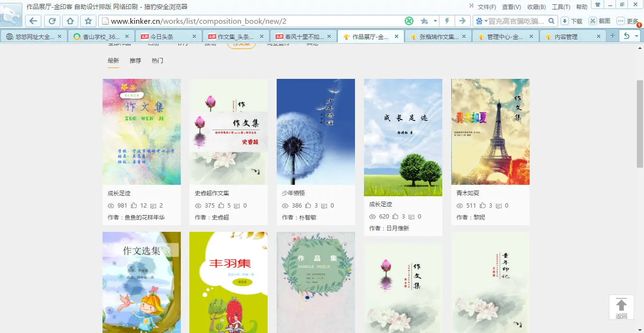Open the 收藏(B) menu
Viewport: 644px width, 333px height.
tap(537, 7)
